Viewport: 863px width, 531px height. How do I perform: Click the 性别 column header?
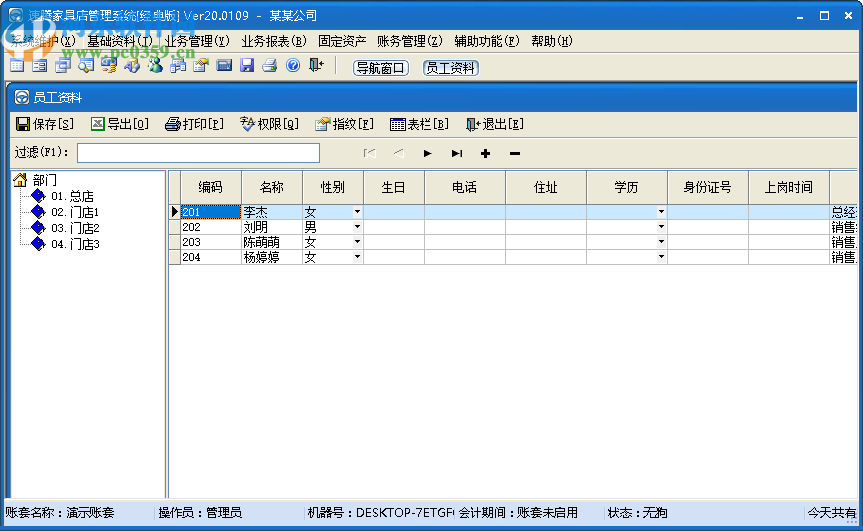point(333,188)
